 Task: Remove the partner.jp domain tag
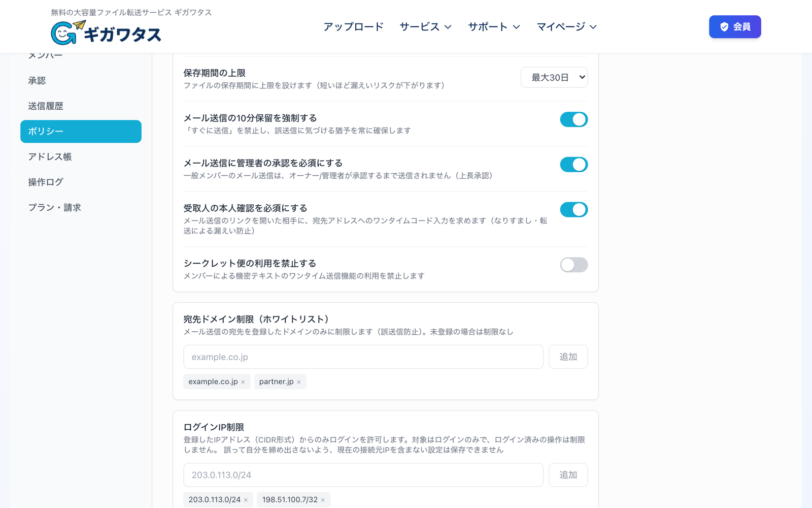pos(299,382)
